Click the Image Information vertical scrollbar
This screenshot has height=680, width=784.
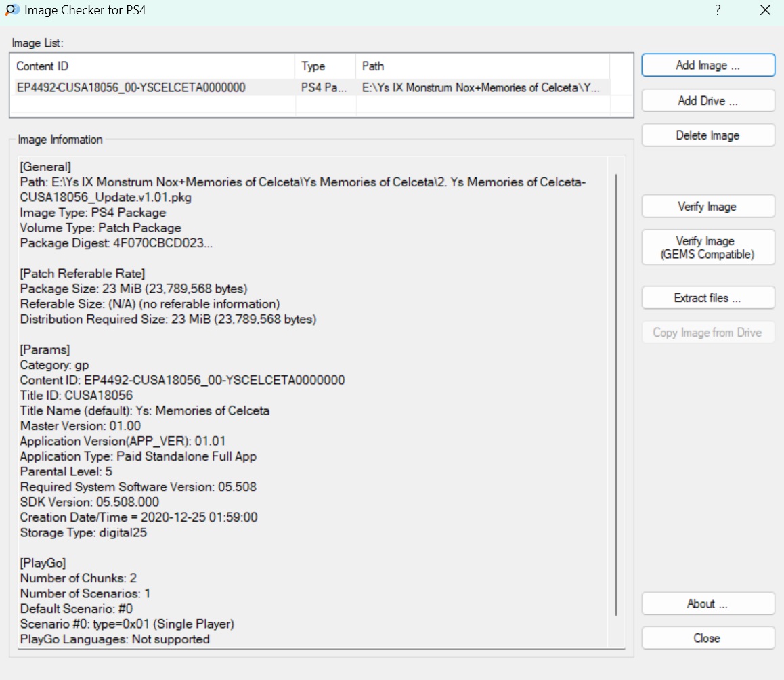coord(616,393)
